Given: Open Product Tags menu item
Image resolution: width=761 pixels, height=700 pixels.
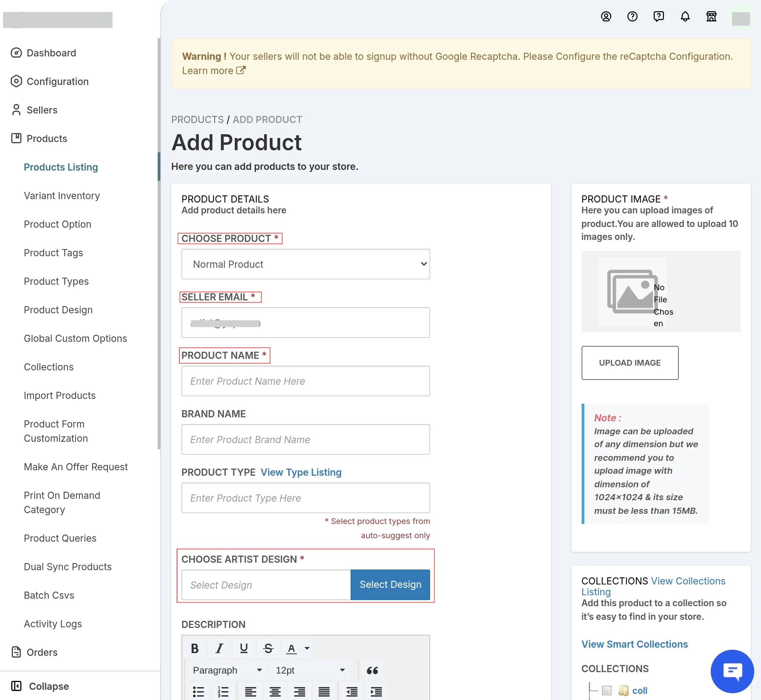Looking at the screenshot, I should (53, 253).
